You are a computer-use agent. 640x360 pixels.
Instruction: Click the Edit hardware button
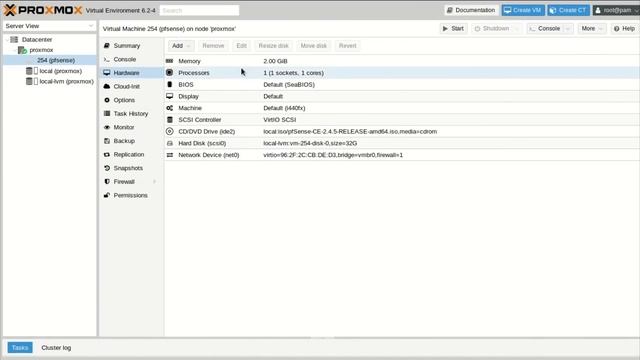(241, 46)
